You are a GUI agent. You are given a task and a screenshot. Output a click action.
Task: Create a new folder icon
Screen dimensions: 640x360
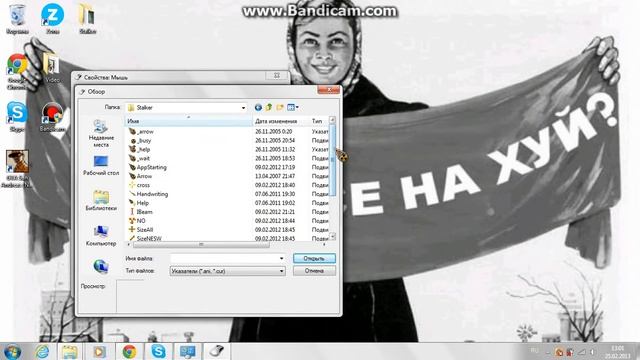click(x=280, y=107)
